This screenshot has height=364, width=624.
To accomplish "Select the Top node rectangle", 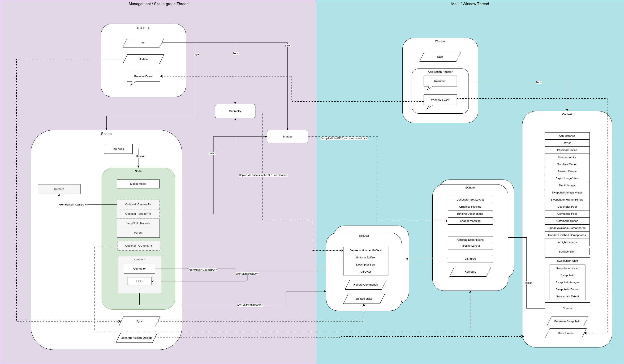I will point(118,149).
